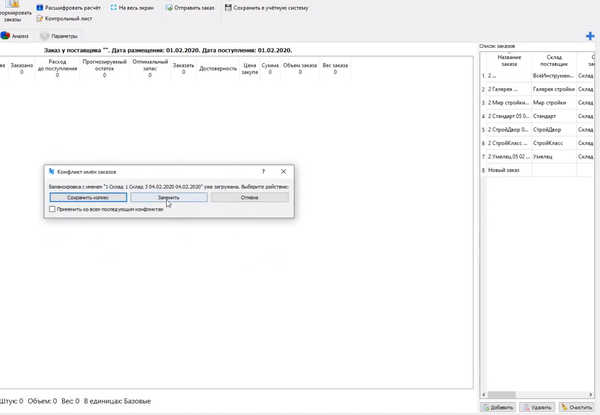Click order list scroll left arrow

click(x=484, y=394)
